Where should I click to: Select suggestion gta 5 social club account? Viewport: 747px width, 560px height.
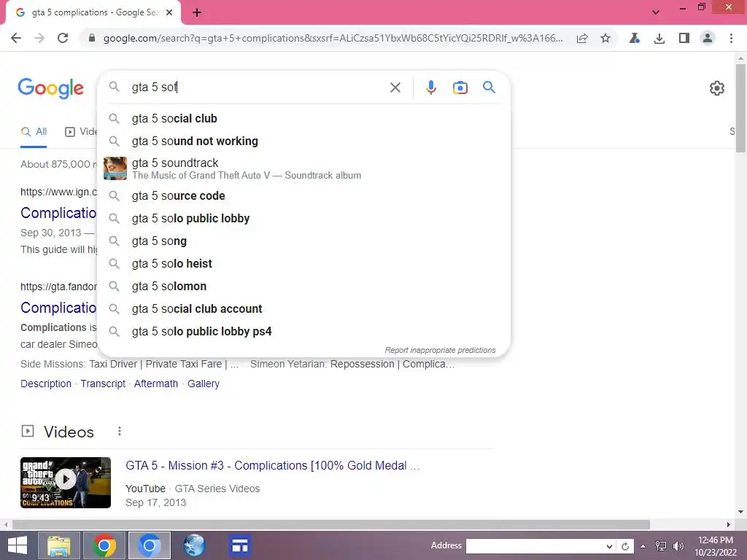(x=303, y=308)
